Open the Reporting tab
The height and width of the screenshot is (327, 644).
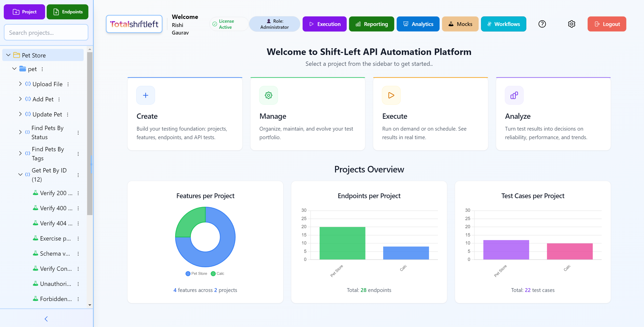coord(371,24)
